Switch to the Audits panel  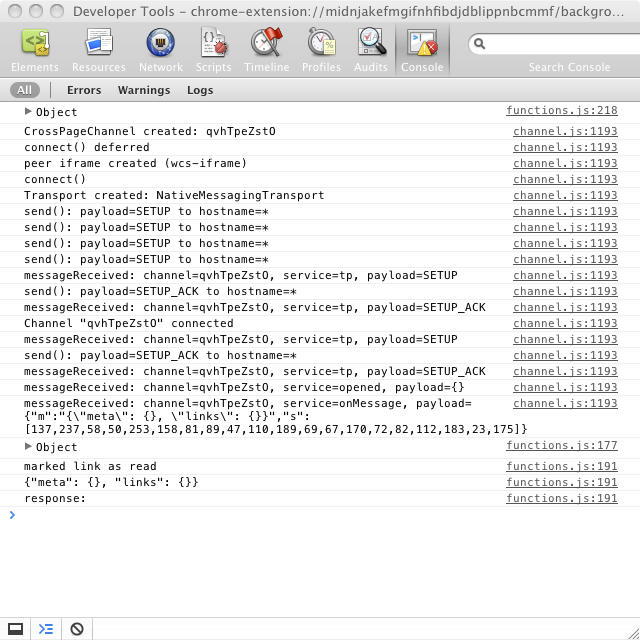371,50
